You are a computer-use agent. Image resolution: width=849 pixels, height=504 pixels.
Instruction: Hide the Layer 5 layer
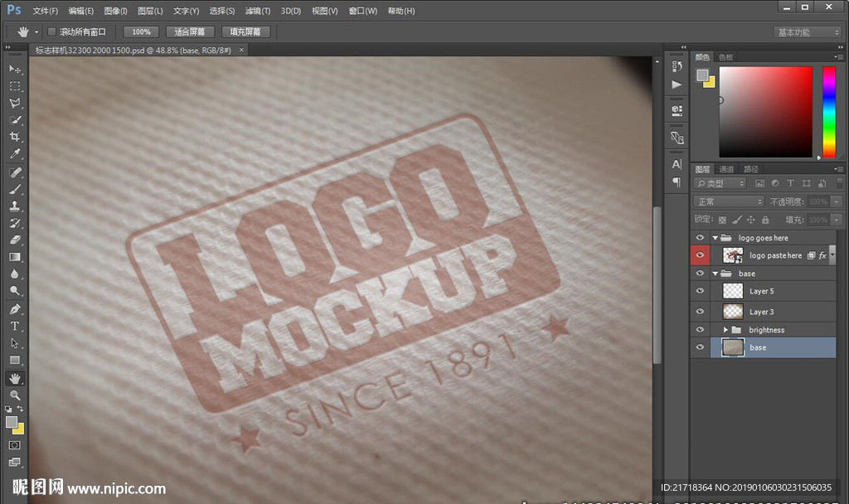(701, 291)
